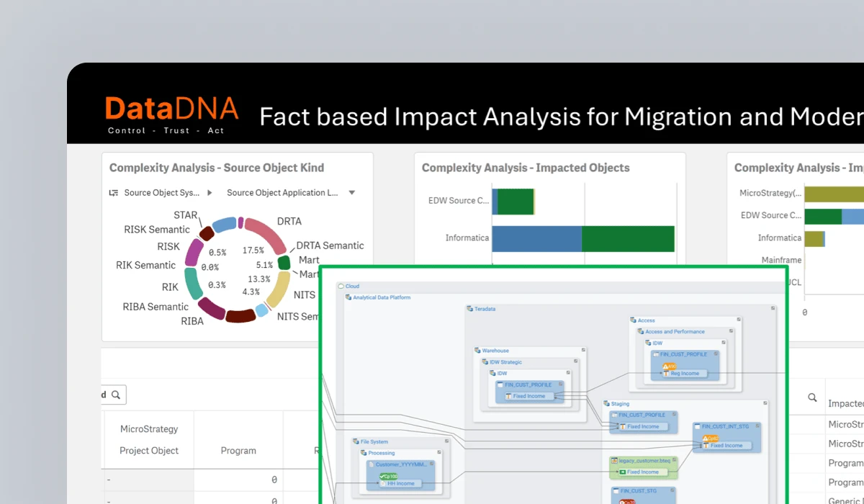Click the search magnifier above the Impacted column
The image size is (864, 504).
(812, 397)
